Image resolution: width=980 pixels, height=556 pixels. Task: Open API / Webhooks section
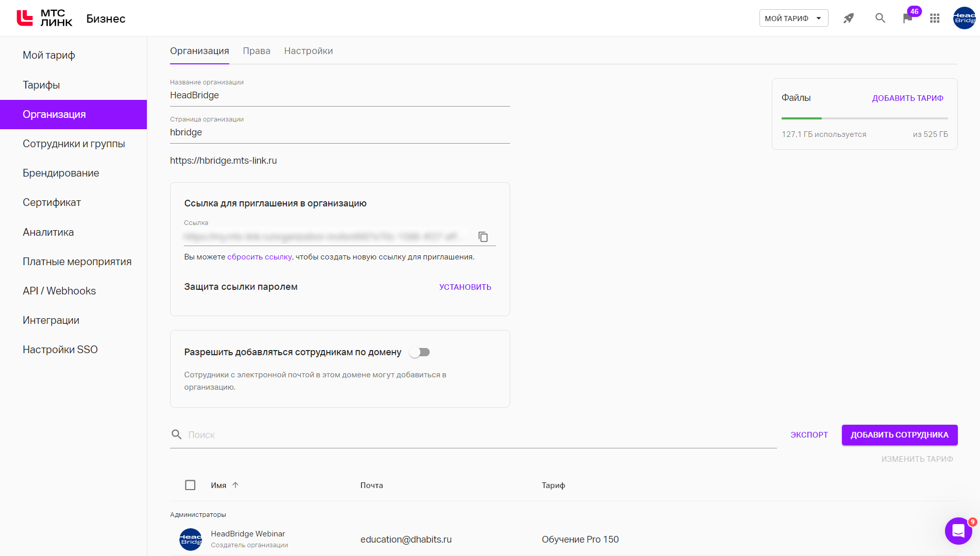point(73,291)
